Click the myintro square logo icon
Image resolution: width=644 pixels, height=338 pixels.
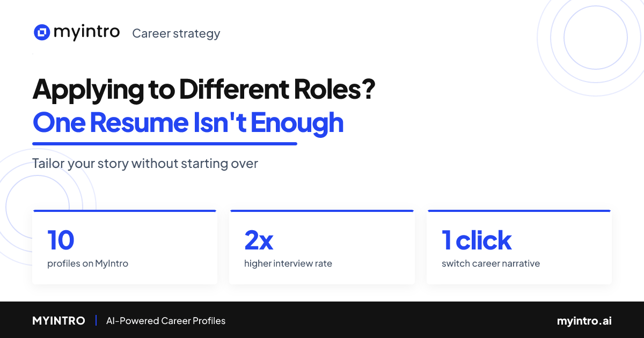pyautogui.click(x=41, y=32)
